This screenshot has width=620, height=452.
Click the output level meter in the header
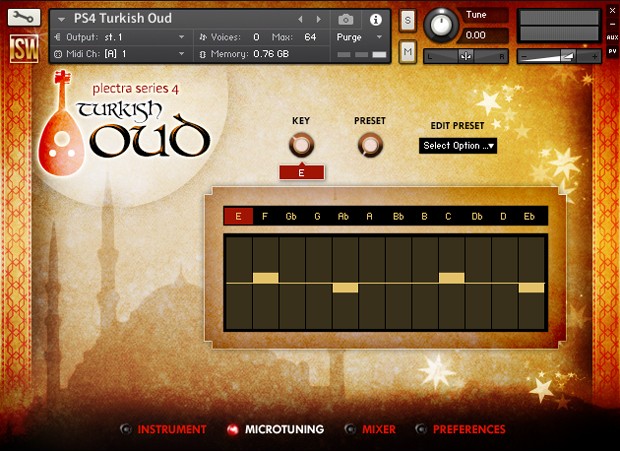pyautogui.click(x=559, y=26)
